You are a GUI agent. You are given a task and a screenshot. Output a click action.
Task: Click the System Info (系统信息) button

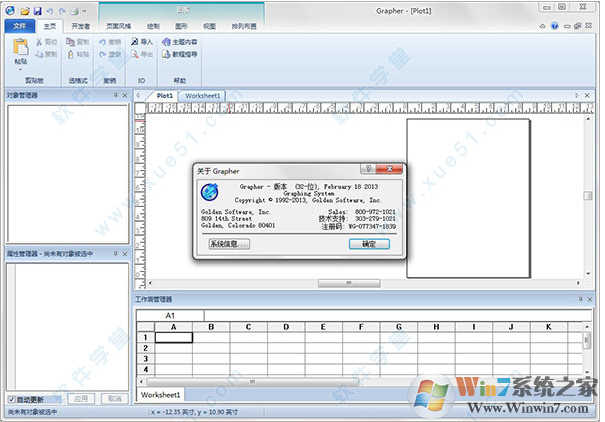(229, 243)
